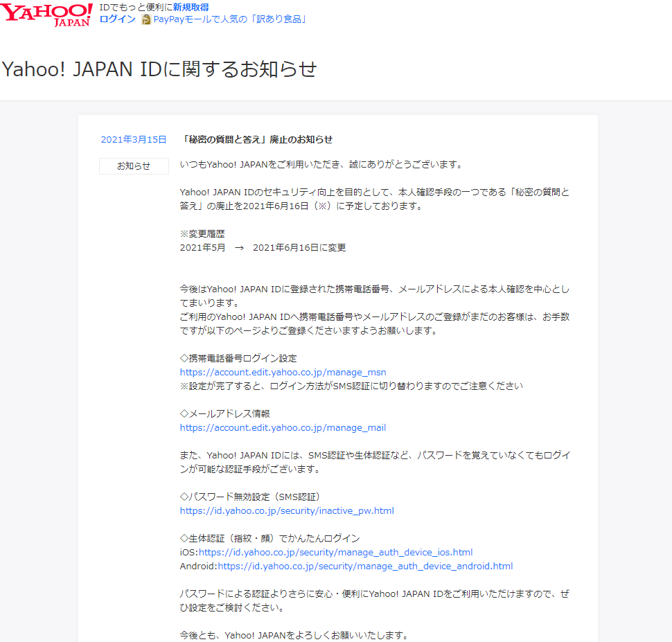Click the text IDでもっと便利に

click(x=136, y=8)
